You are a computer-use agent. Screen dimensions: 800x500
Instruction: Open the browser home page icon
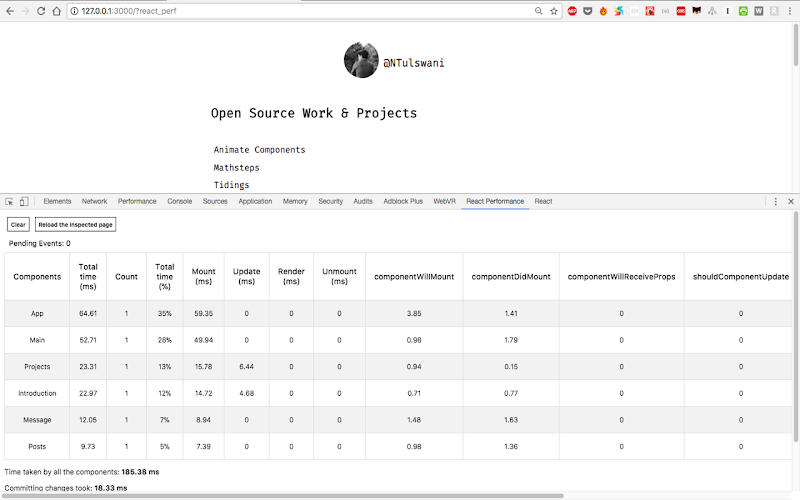57,11
